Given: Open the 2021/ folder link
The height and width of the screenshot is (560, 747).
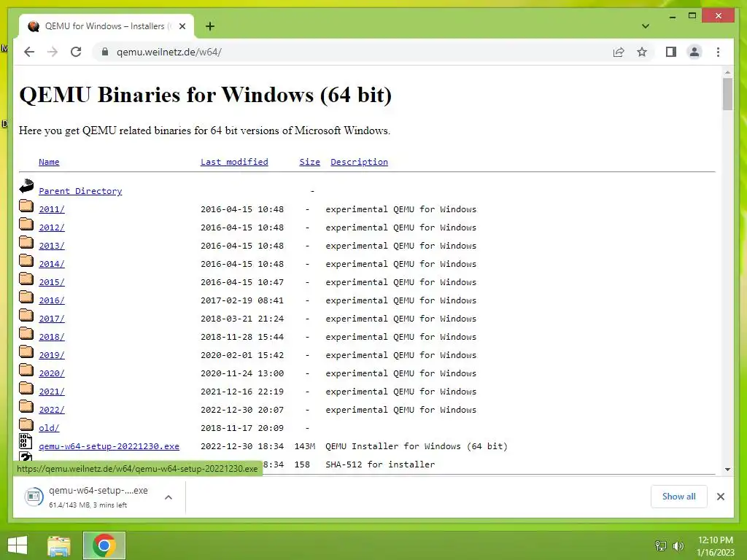Looking at the screenshot, I should click(52, 392).
